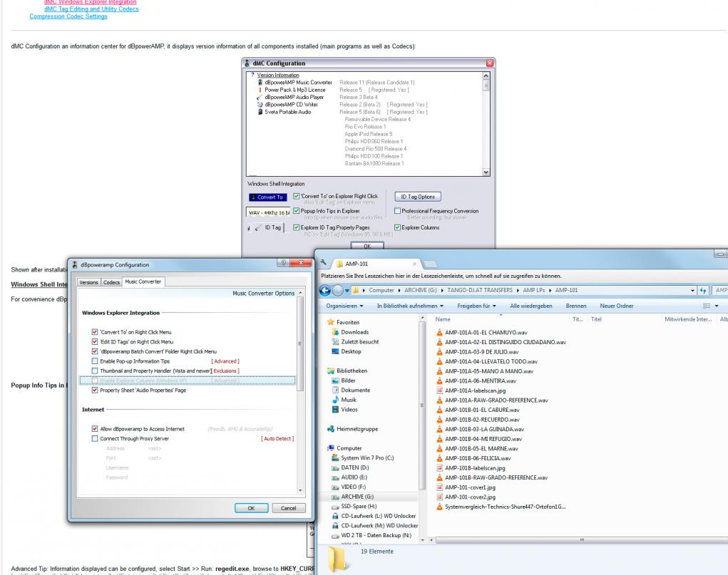Viewport: 728px width, 575px height.
Task: Open AMP-101-cover1.jpg image file
Action: tap(440, 487)
